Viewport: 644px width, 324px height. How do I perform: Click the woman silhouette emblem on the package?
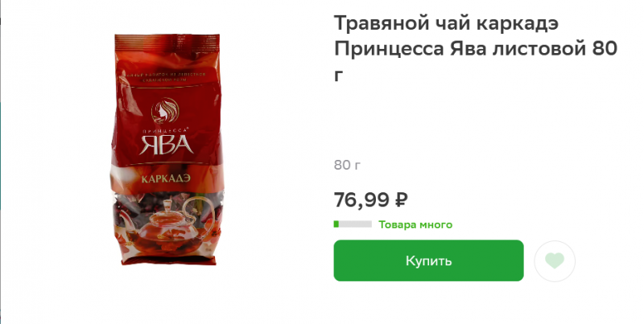point(165,111)
